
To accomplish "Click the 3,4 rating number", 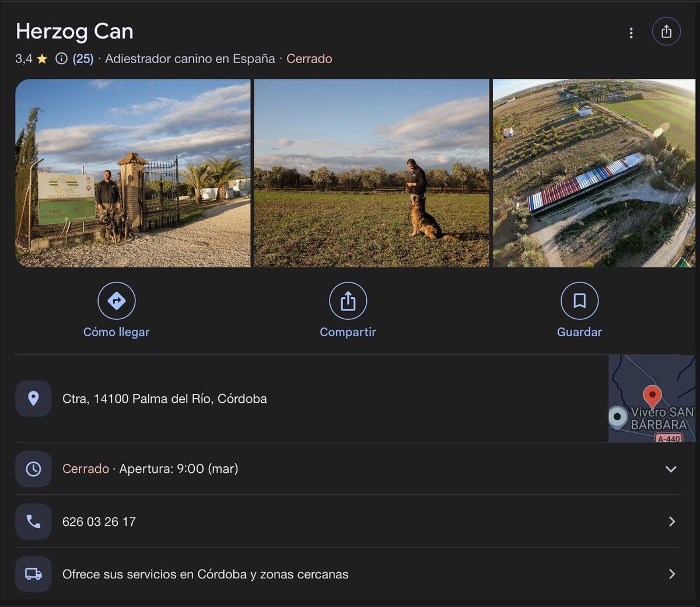I will [x=24, y=58].
